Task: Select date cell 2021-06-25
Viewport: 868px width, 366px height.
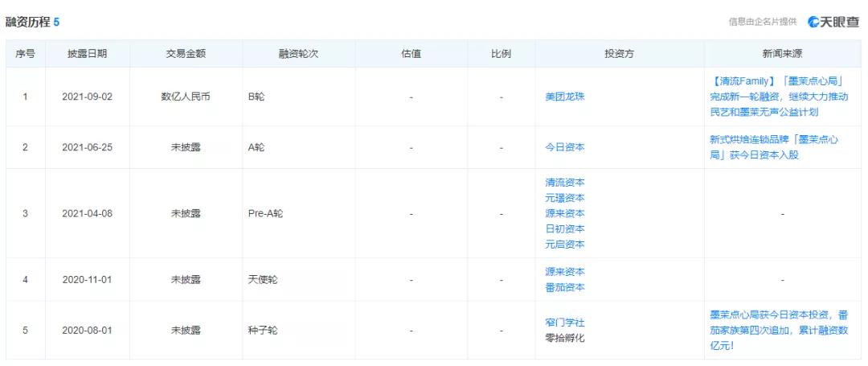Action: (88, 147)
